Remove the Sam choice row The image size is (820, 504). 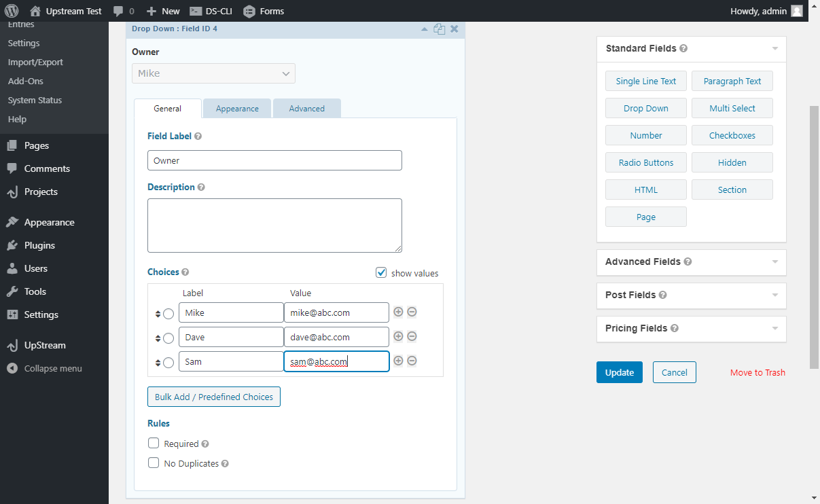412,361
